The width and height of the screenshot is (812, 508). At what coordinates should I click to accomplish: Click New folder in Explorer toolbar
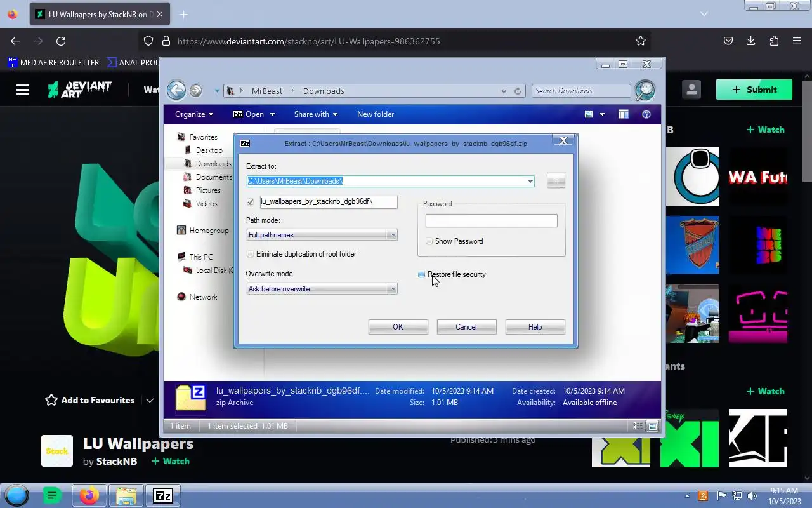point(376,114)
